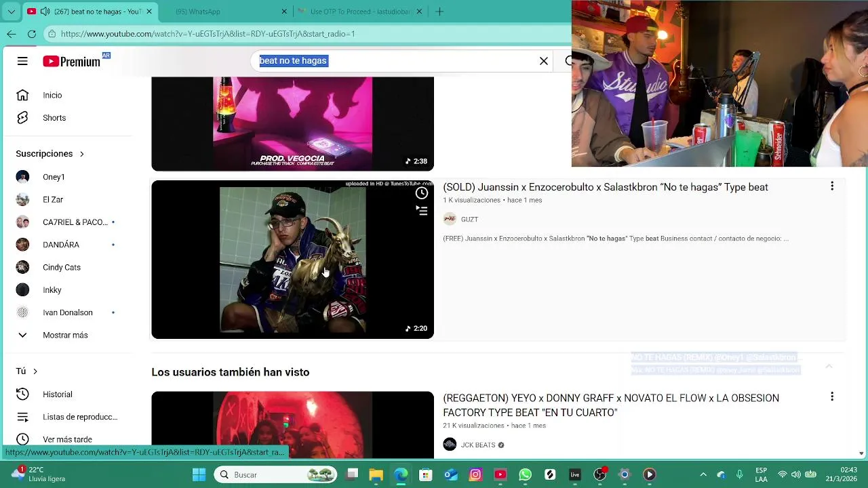Image resolution: width=868 pixels, height=488 pixels.
Task: Go back with the browser back arrow
Action: (12, 33)
